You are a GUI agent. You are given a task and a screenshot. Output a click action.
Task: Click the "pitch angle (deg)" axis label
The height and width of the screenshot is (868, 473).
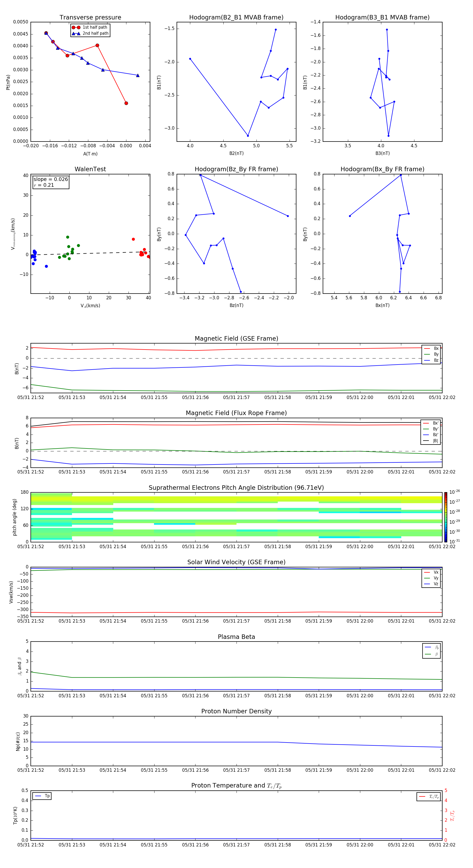point(14,517)
